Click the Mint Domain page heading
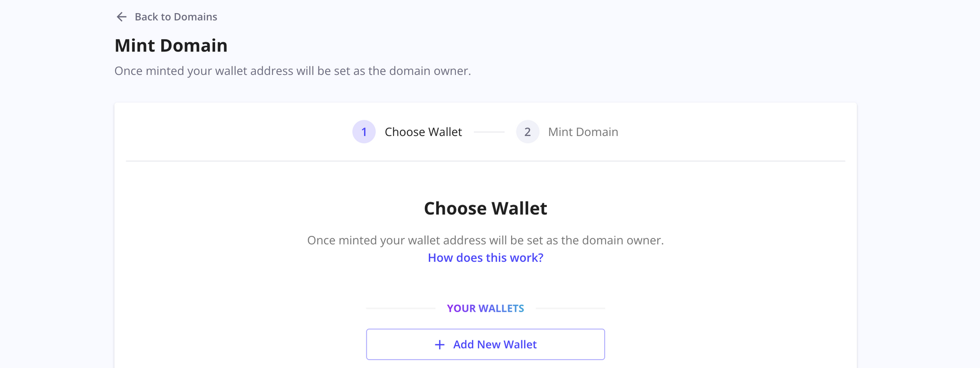 point(171,45)
